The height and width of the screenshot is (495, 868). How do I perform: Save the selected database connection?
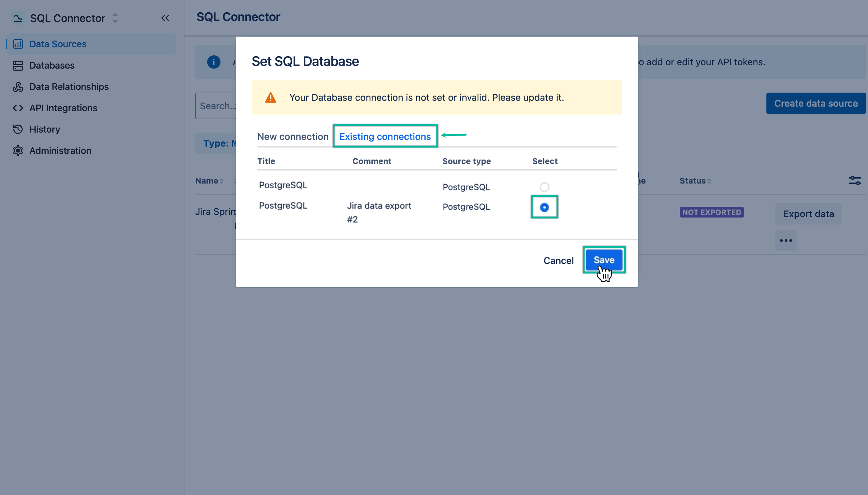point(604,259)
